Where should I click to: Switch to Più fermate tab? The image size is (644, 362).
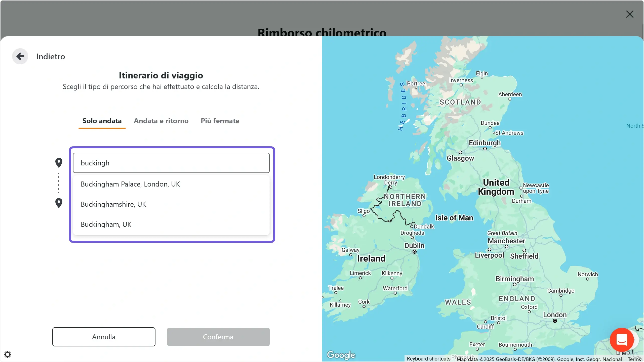[220, 121]
